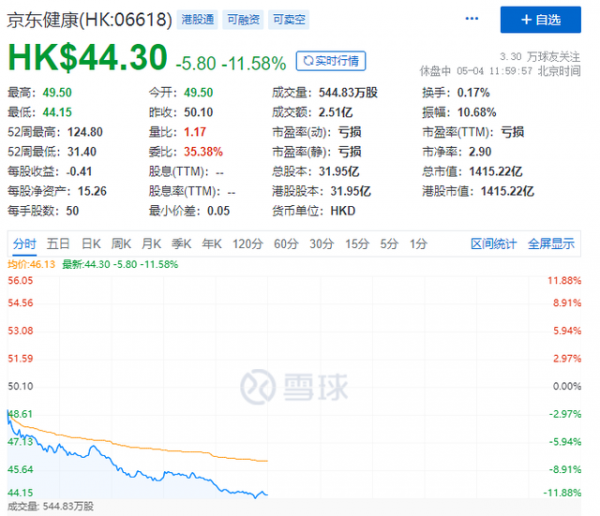The height and width of the screenshot is (516, 600).
Task: Click the 市净率 value 2.90
Action: 480,152
